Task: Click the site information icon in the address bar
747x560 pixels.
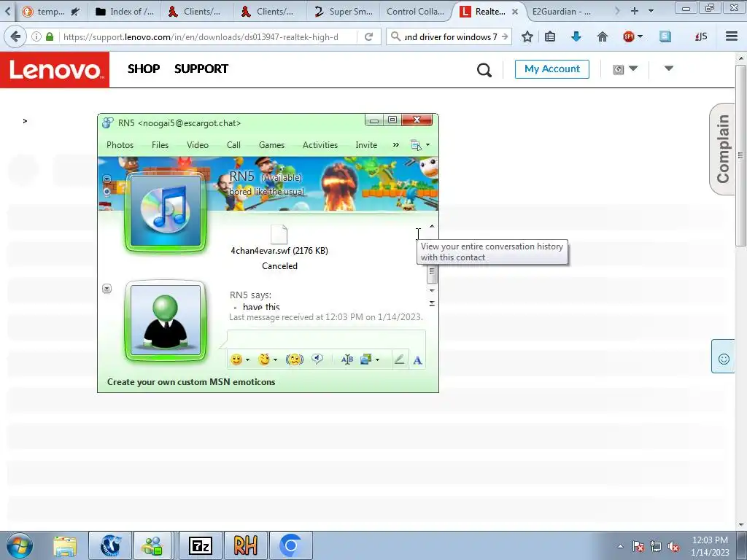Action: (36, 36)
